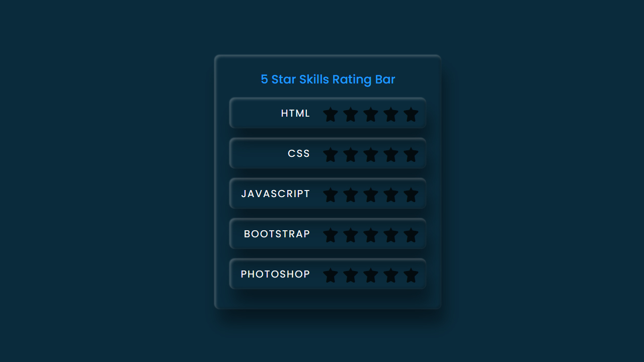Select first star for JavaScript
Image resolution: width=644 pixels, height=362 pixels.
(331, 195)
